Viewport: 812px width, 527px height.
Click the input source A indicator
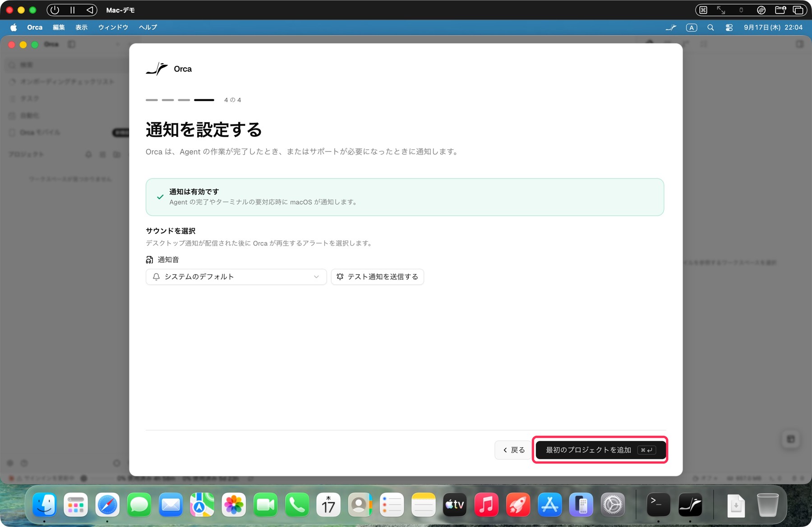click(692, 27)
